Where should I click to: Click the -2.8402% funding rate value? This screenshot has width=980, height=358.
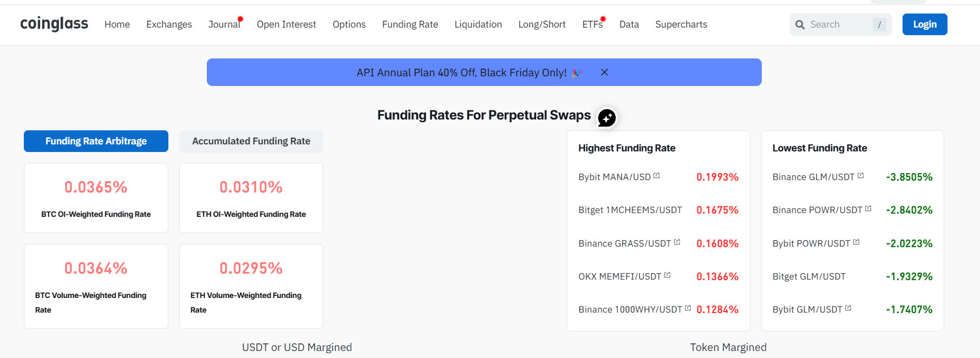point(909,210)
